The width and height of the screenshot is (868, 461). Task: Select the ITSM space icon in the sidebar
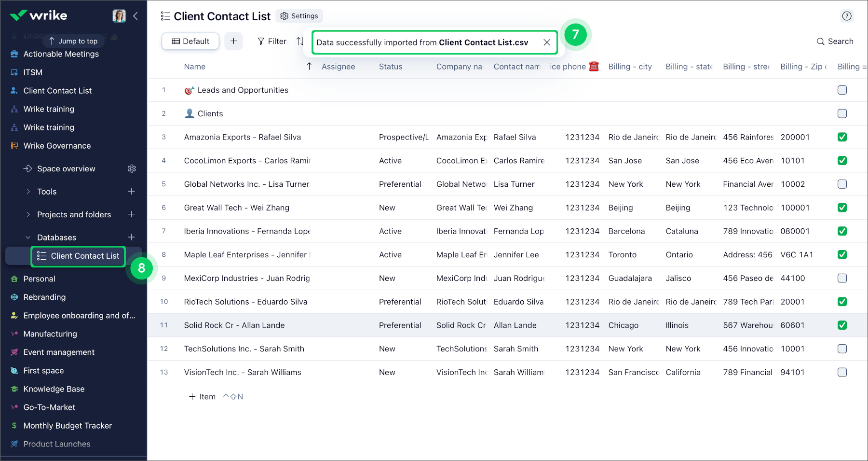14,72
